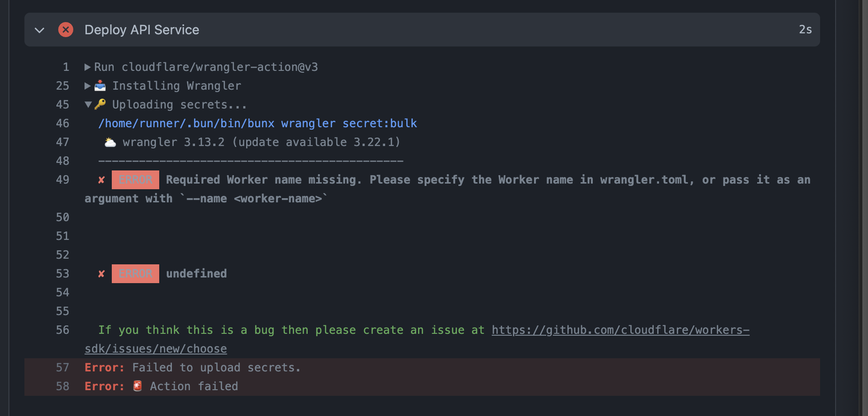Select log line number 46
The height and width of the screenshot is (416, 868).
[x=62, y=123]
